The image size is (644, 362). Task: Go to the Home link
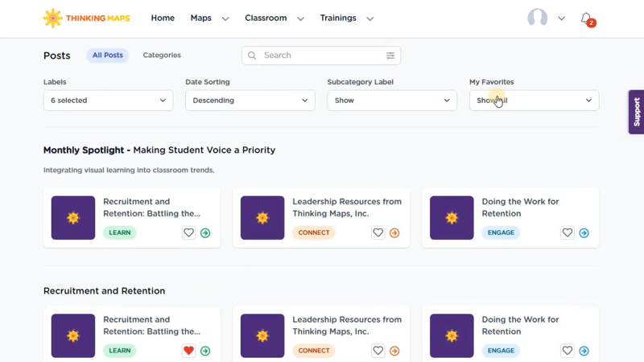pos(163,18)
